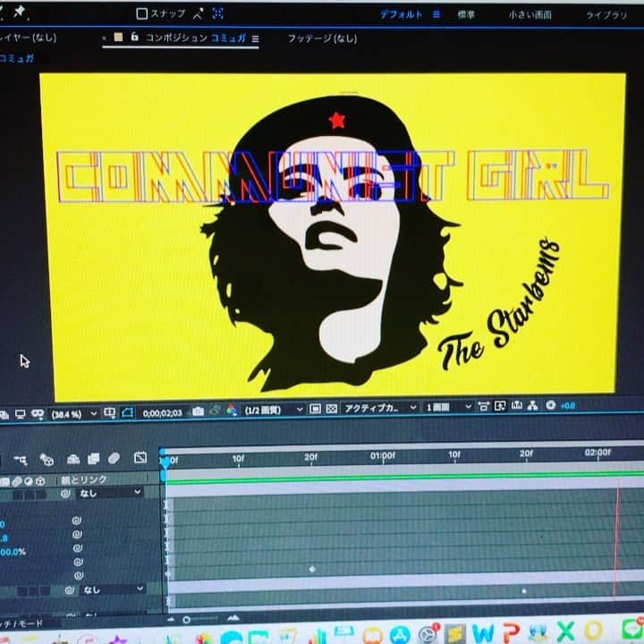Enable motion blur icon in timeline
The width and height of the screenshot is (644, 644).
click(114, 458)
